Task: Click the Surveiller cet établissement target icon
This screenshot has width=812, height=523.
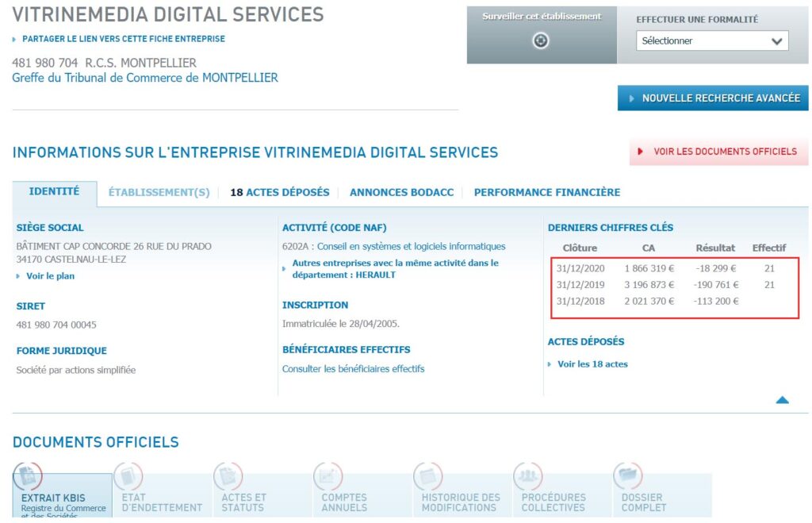Action: click(541, 40)
